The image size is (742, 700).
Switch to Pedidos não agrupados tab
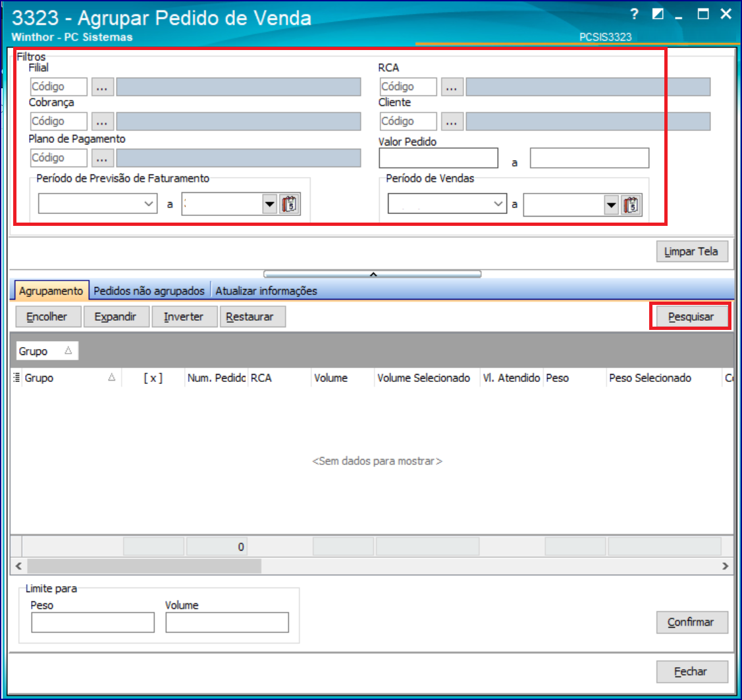tap(149, 290)
